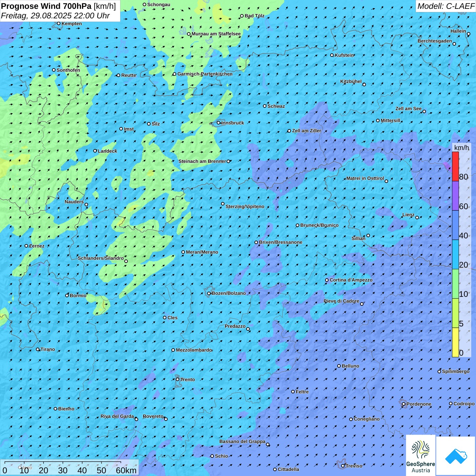
Task: Click the forecast date 'Freitag, 29.08.2025 22:00 Uhr'
Action: pyautogui.click(x=55, y=16)
